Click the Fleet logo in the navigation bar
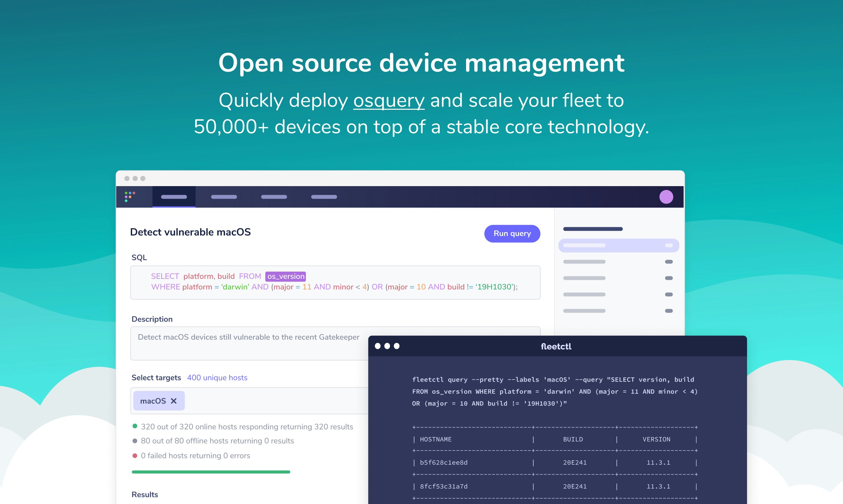 (x=130, y=196)
